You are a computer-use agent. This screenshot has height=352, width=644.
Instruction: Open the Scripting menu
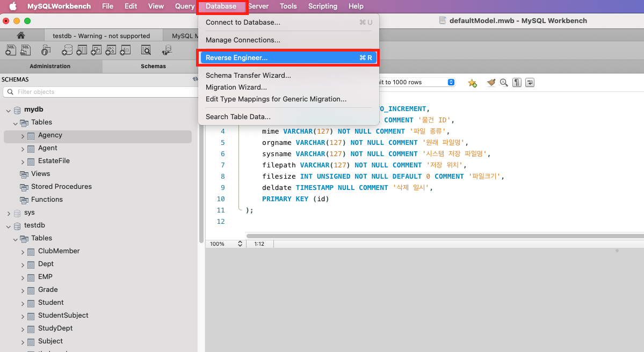click(x=323, y=6)
